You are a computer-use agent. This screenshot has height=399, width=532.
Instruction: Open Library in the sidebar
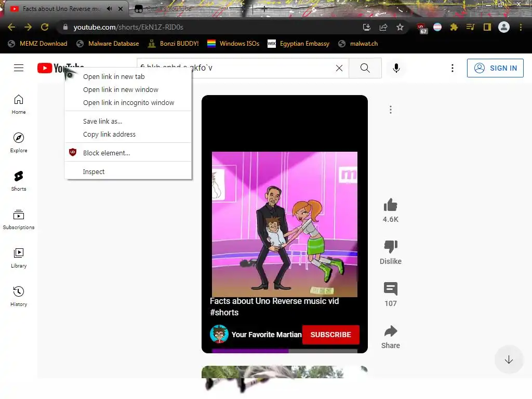[x=19, y=258]
